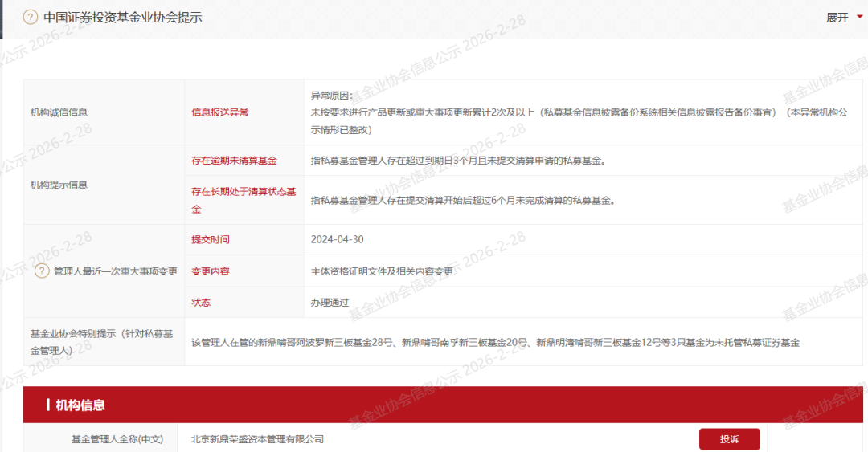868x452 pixels.
Task: Click the 主体资格证明文件及相关内容变更 text
Action: (x=382, y=271)
